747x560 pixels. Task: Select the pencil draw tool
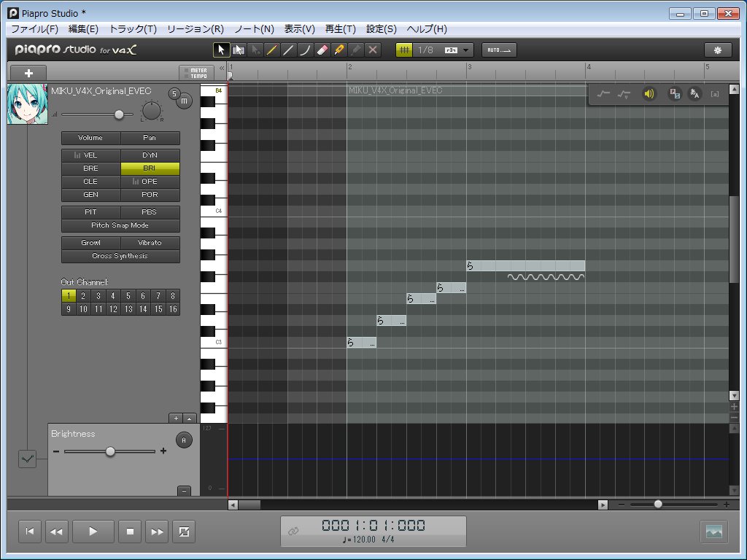click(271, 50)
